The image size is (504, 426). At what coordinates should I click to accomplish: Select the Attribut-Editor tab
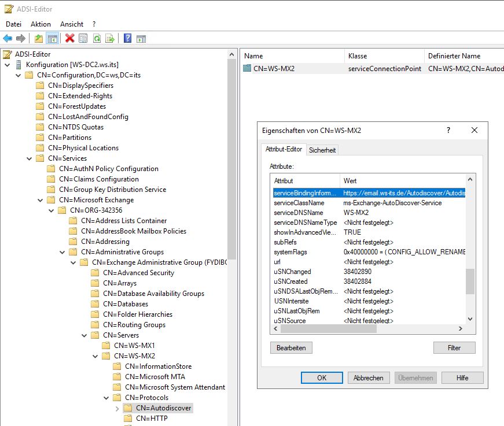click(284, 149)
